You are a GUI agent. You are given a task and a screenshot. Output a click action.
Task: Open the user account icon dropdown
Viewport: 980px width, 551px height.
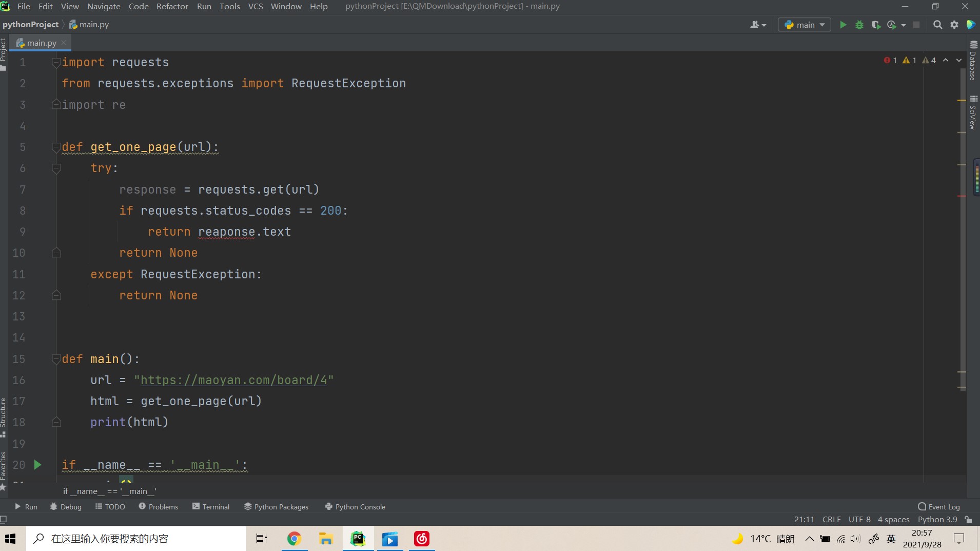[x=758, y=25]
